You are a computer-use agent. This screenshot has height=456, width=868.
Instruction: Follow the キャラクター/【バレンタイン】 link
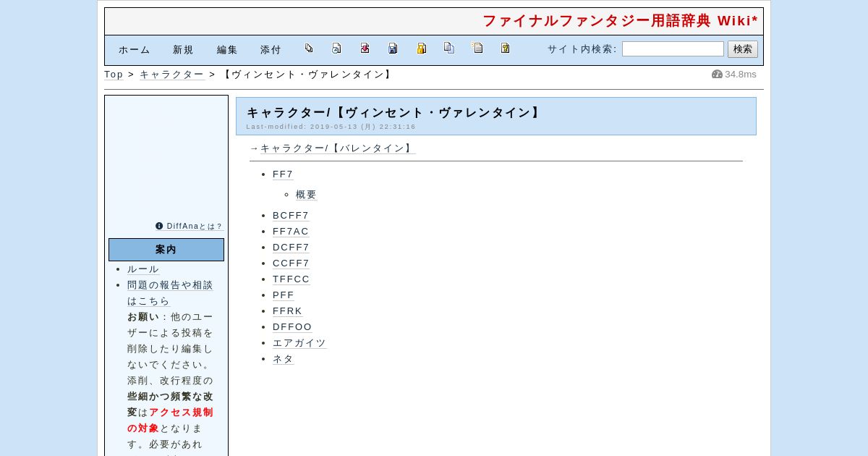tap(338, 148)
